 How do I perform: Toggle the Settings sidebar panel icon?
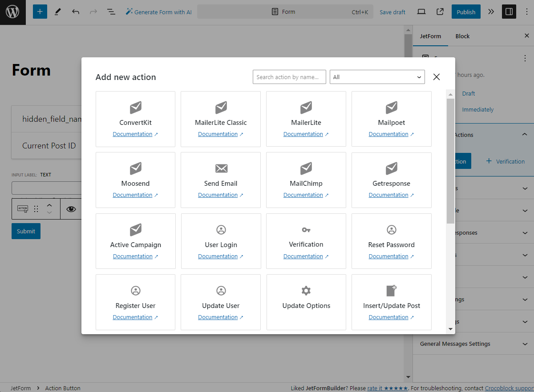point(509,12)
